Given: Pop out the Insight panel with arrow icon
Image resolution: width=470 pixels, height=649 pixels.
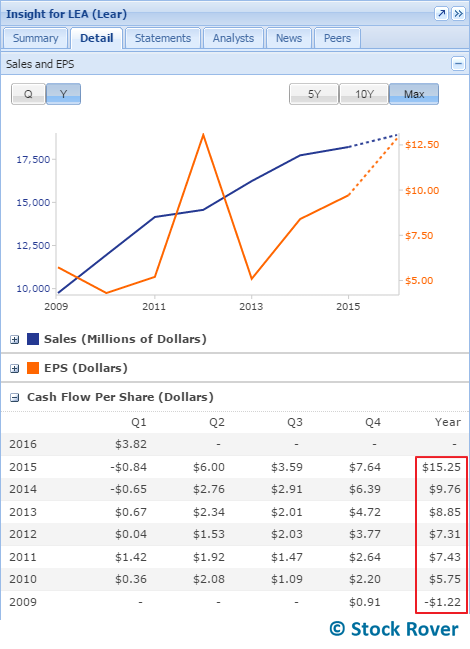Looking at the screenshot, I should (441, 14).
